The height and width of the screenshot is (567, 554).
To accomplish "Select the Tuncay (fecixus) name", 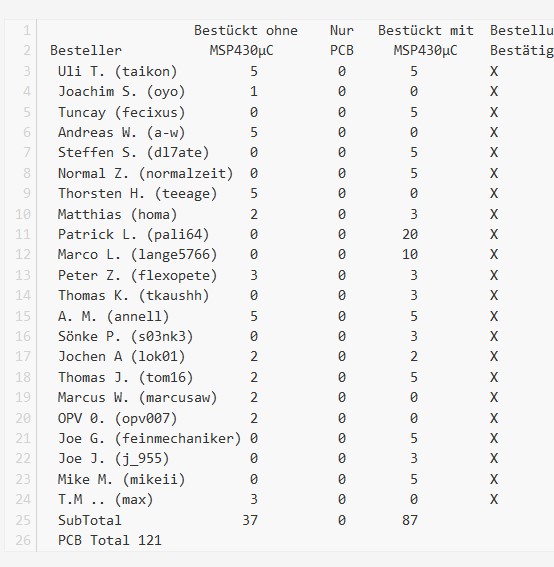I will click(122, 112).
